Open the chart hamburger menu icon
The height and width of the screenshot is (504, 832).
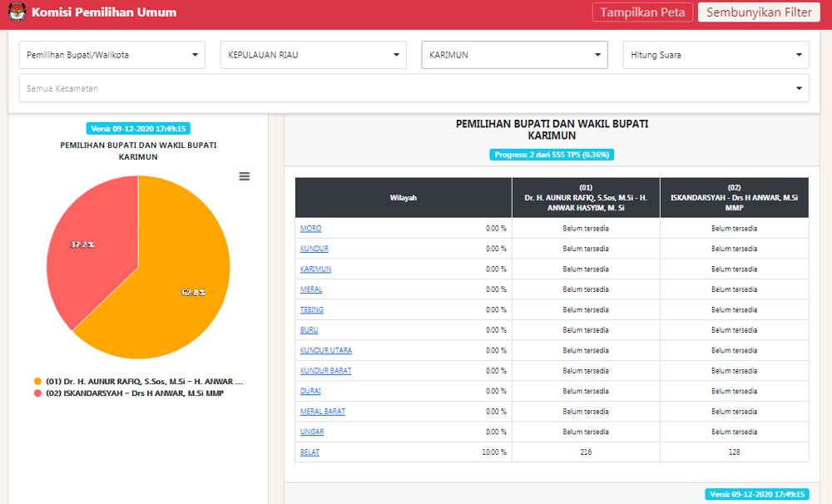pyautogui.click(x=245, y=176)
